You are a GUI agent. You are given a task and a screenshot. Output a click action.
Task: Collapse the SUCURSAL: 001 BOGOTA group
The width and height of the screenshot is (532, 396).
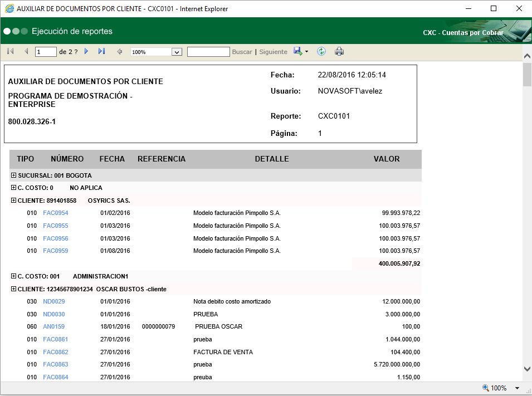pos(14,175)
